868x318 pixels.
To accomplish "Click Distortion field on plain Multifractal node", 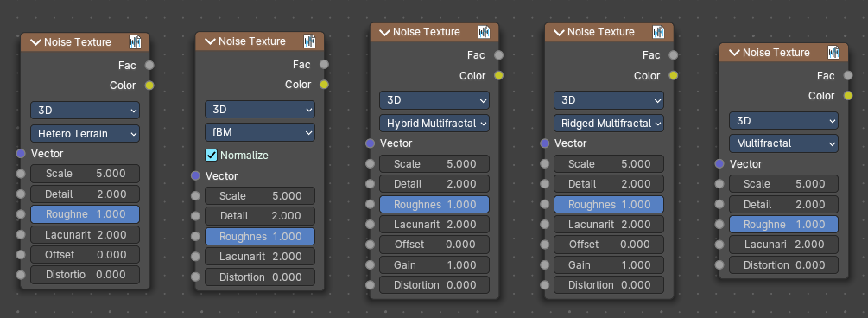I will [784, 264].
